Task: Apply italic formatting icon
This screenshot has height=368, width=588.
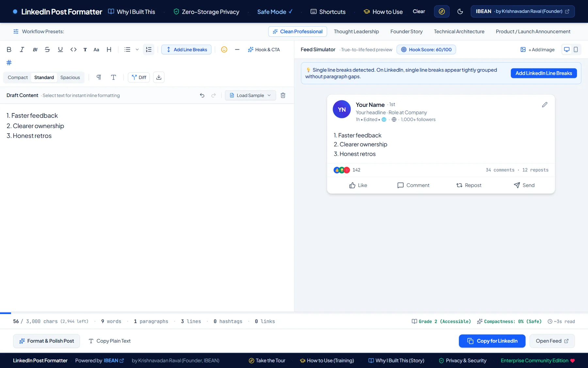Action: coord(22,50)
